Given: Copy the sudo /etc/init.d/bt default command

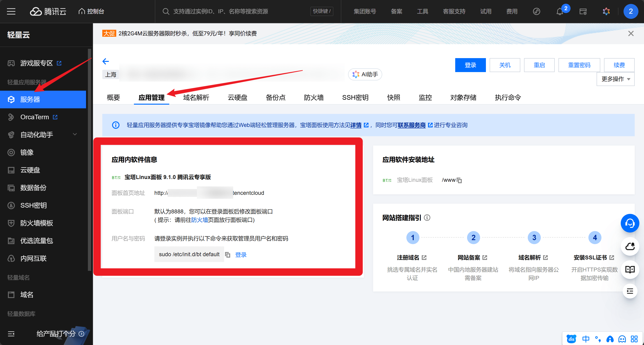Looking at the screenshot, I should [x=228, y=254].
